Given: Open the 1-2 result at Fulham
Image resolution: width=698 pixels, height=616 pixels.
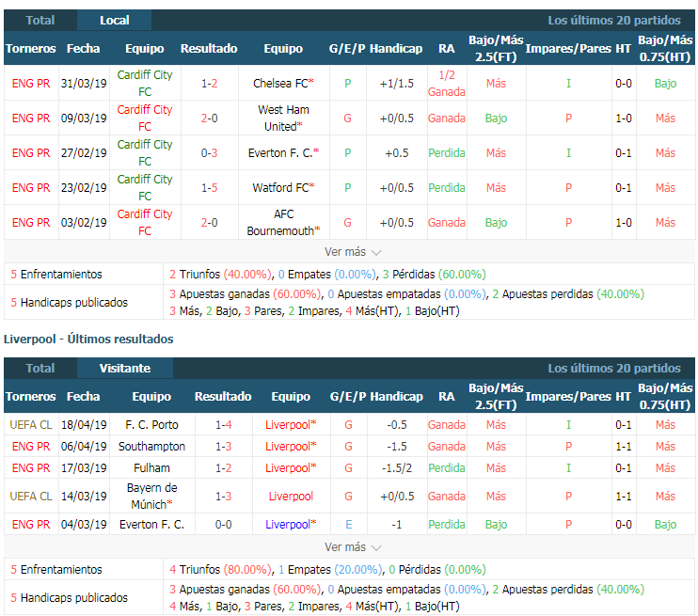Looking at the screenshot, I should [x=224, y=467].
